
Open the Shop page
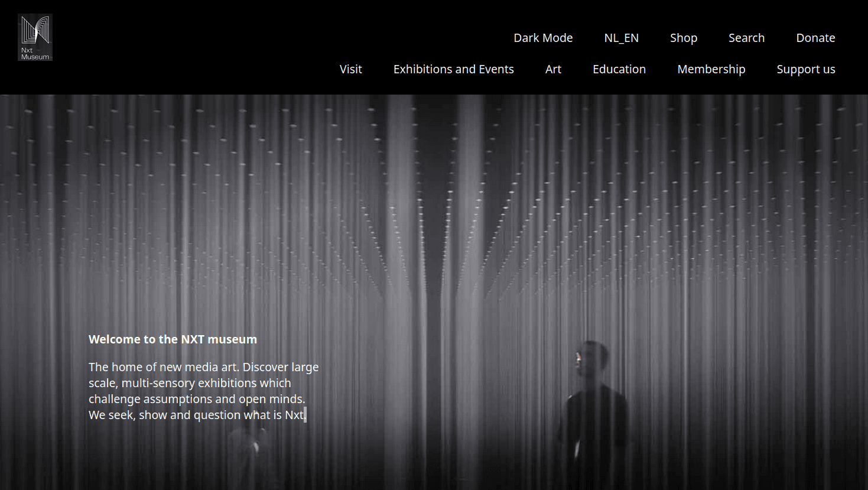click(x=683, y=37)
